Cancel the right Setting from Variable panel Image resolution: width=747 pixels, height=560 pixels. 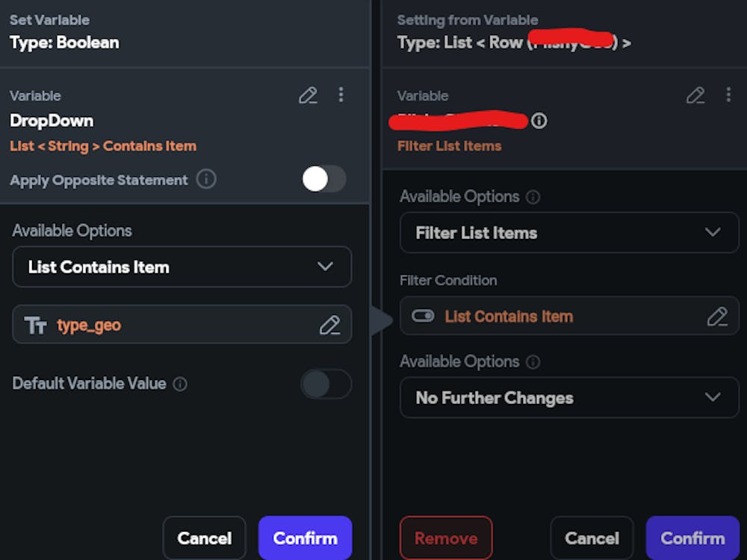pyautogui.click(x=592, y=538)
